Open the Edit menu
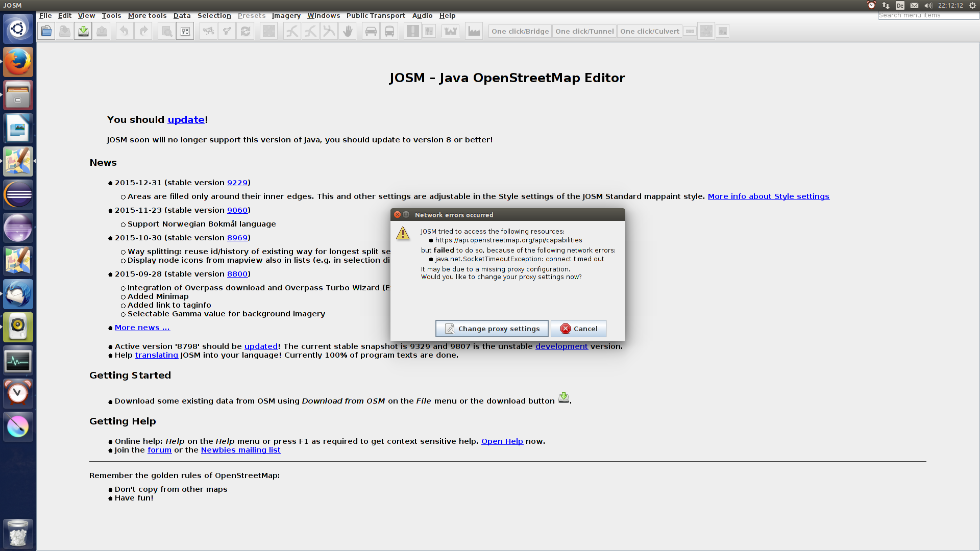The height and width of the screenshot is (551, 980). coord(65,15)
